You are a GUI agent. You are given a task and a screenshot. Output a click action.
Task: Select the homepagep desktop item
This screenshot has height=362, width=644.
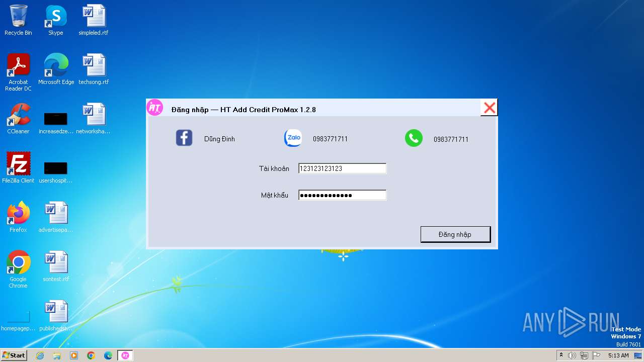(18, 321)
